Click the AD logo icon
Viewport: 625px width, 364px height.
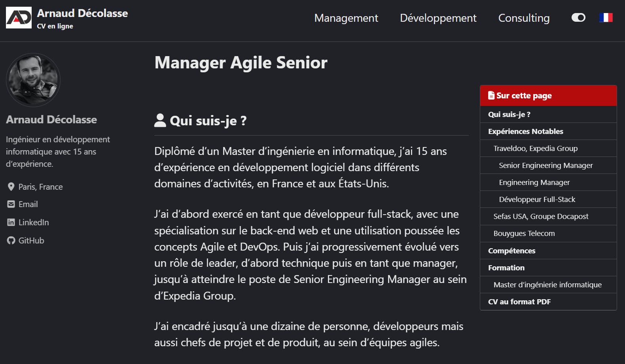pos(19,18)
